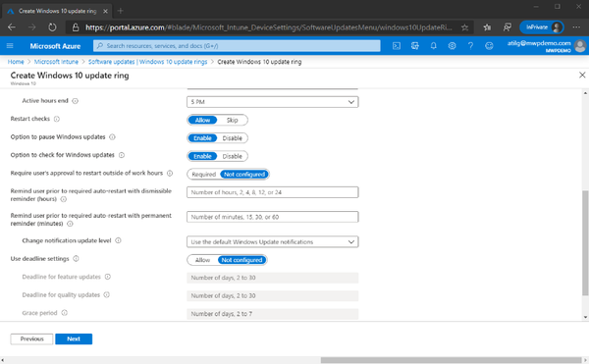The width and height of the screenshot is (589, 364).
Task: View site lock information icon
Action: pyautogui.click(x=76, y=27)
